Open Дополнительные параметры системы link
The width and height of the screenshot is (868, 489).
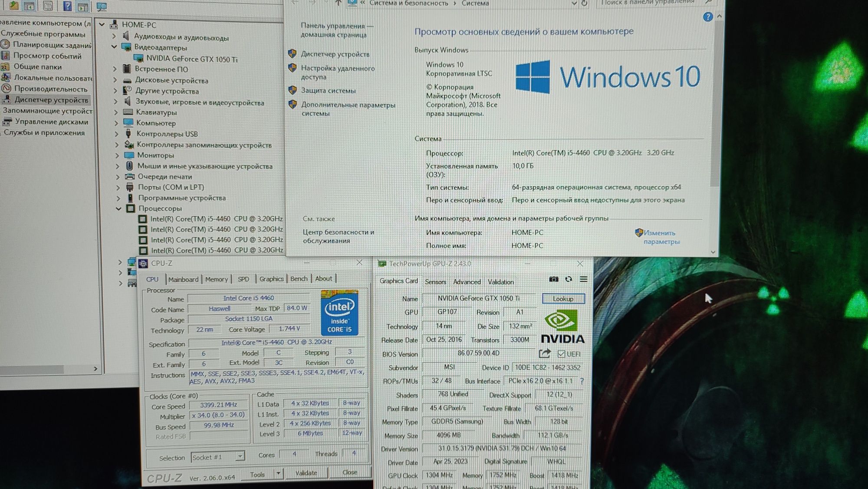pyautogui.click(x=348, y=109)
